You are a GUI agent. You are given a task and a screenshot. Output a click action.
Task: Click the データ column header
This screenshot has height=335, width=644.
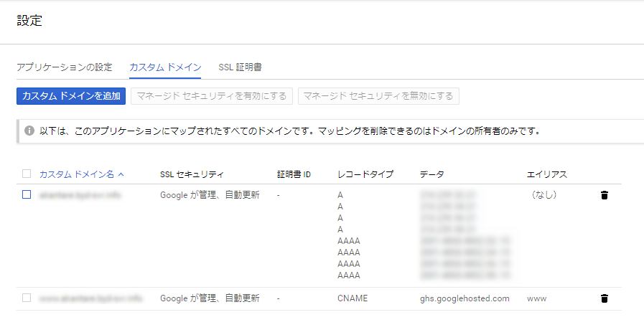click(x=432, y=174)
